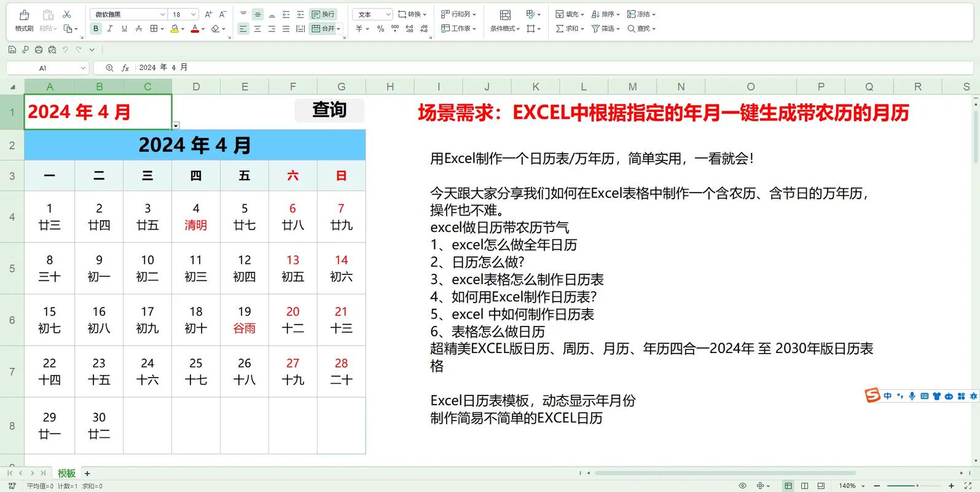
Task: Toggle Bold formatting button
Action: [x=96, y=28]
